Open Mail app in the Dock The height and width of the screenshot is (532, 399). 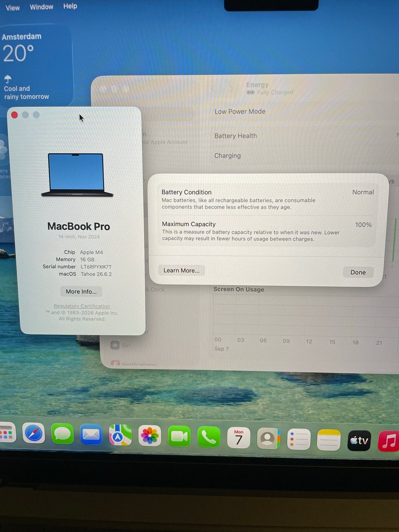[91, 434]
